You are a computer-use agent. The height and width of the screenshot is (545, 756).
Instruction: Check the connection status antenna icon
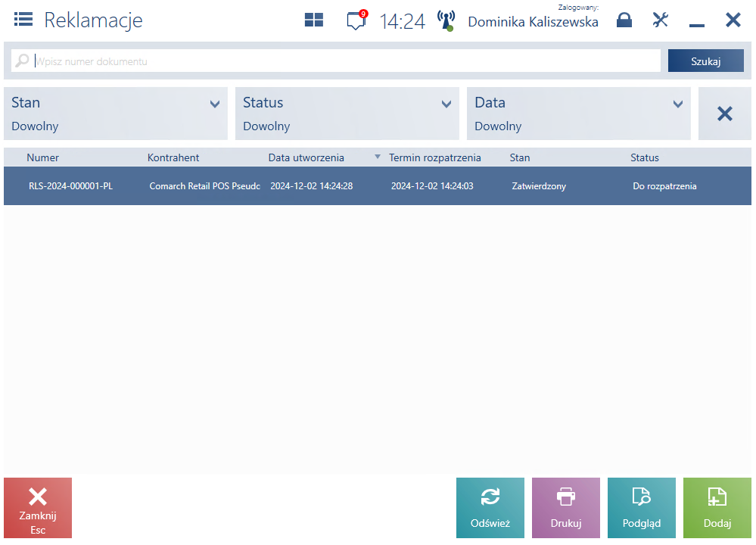tap(446, 20)
